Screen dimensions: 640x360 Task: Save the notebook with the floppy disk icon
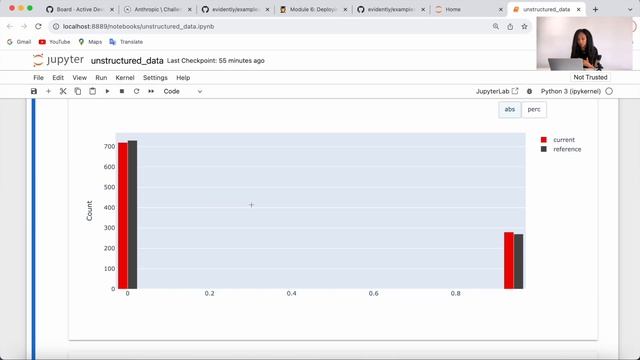(x=34, y=91)
